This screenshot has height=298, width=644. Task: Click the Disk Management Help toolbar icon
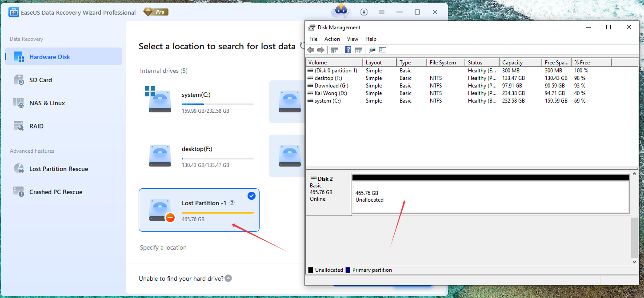point(348,50)
